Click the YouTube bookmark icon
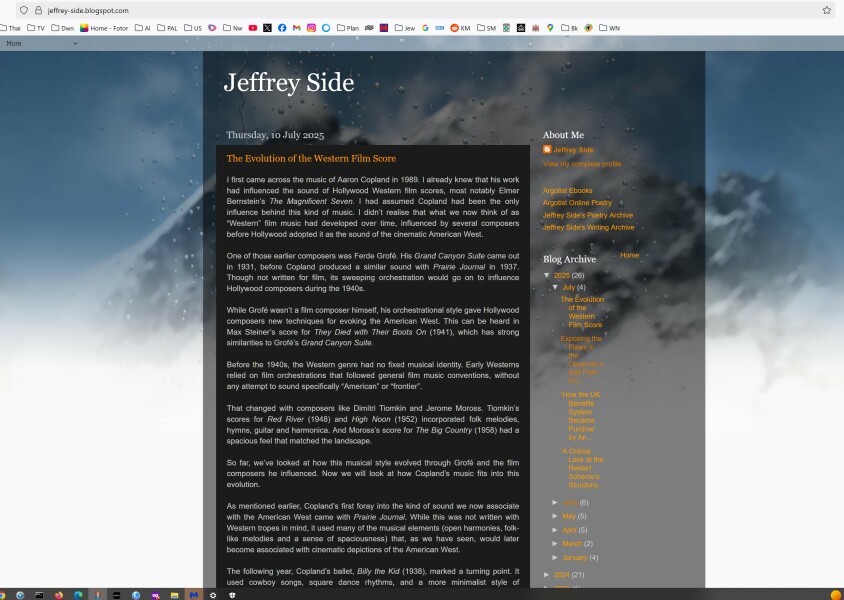 click(x=253, y=28)
